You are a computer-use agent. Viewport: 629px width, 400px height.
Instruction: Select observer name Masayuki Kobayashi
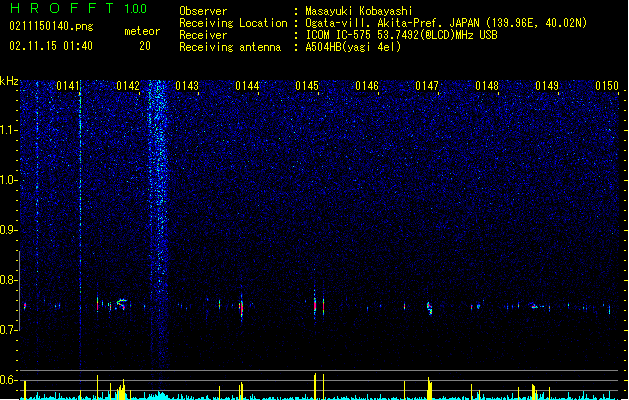click(x=359, y=11)
